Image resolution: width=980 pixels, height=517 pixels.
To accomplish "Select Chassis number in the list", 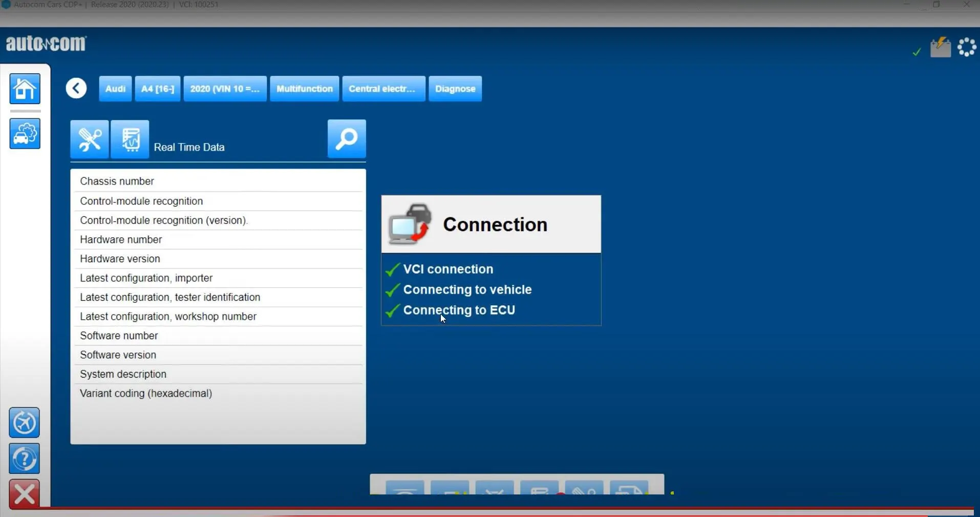I will click(x=218, y=181).
